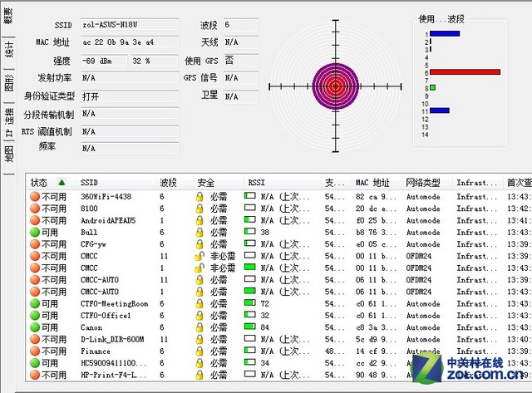Switch to the 统计 statistics tab

pyautogui.click(x=9, y=50)
